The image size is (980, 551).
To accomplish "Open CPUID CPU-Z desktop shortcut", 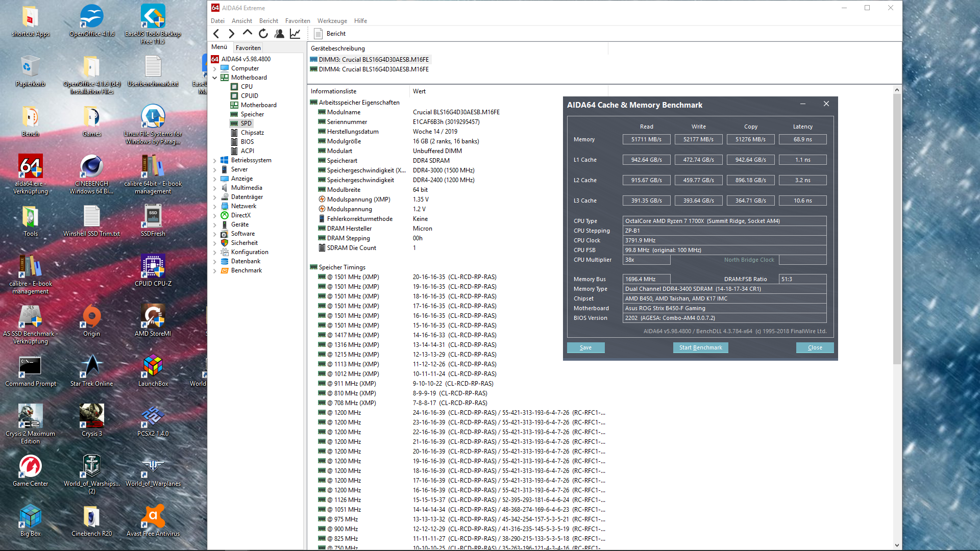I will click(x=153, y=271).
